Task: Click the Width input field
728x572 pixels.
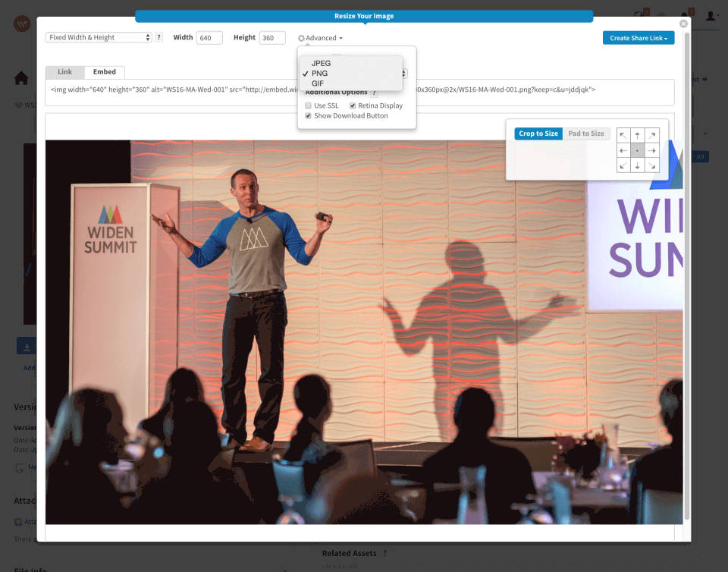Action: (210, 36)
